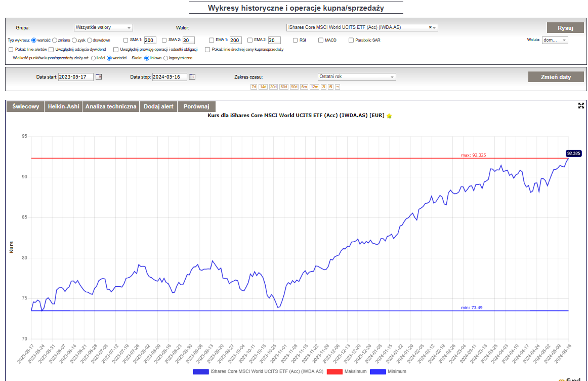Open the Walor dropdown iShares Core MSCI World

point(362,27)
